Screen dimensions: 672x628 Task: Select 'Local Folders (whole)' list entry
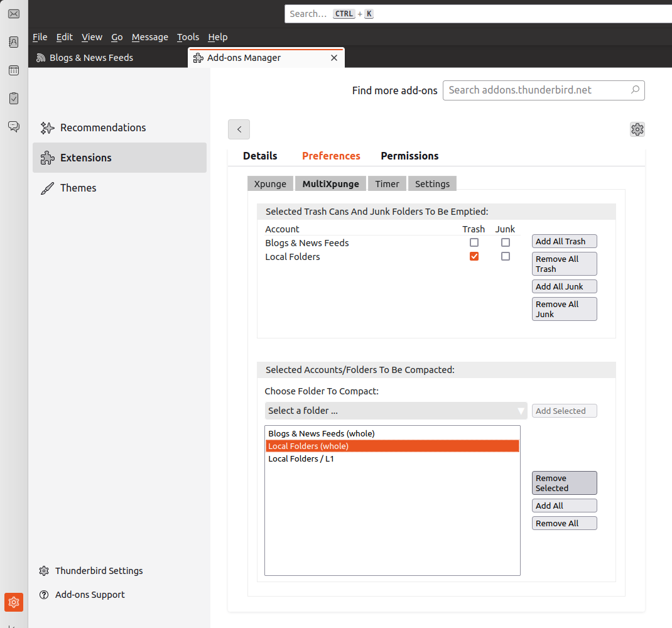coord(392,447)
